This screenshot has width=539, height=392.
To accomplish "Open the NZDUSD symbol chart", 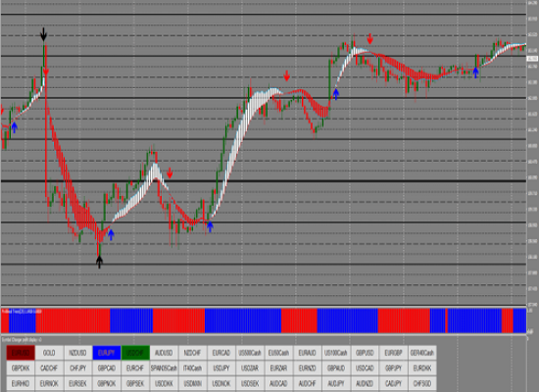I will tap(77, 353).
